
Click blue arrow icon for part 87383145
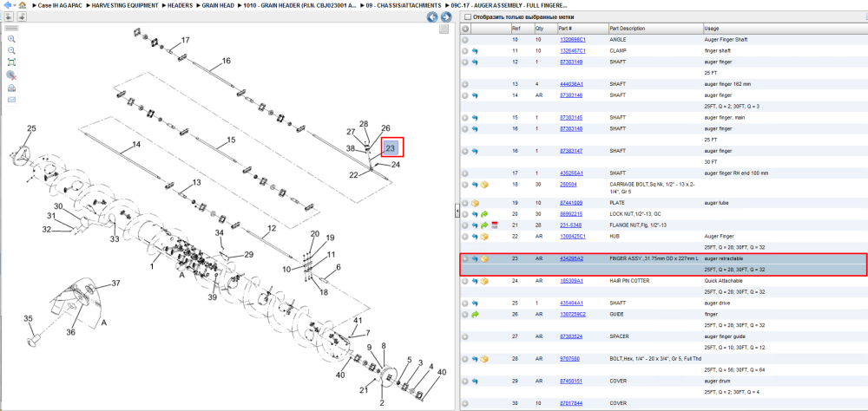(x=475, y=118)
